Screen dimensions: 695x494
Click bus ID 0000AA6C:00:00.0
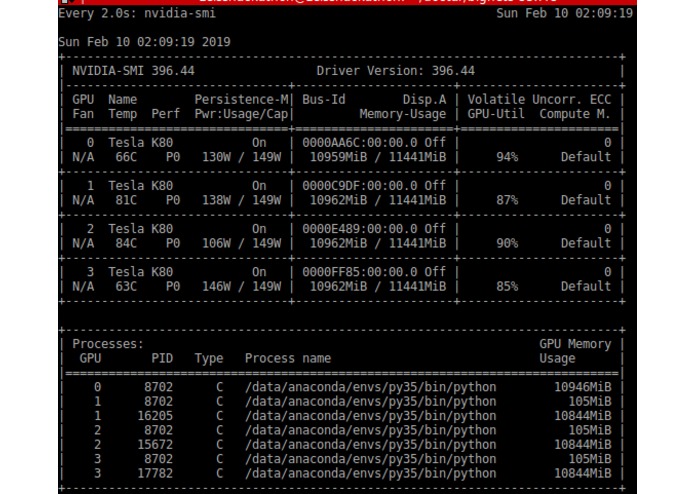tap(359, 143)
